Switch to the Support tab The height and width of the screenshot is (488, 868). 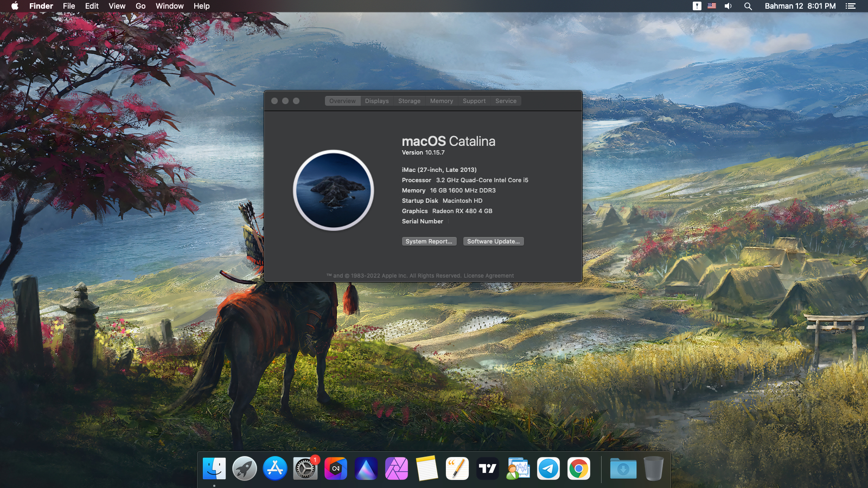click(x=474, y=101)
